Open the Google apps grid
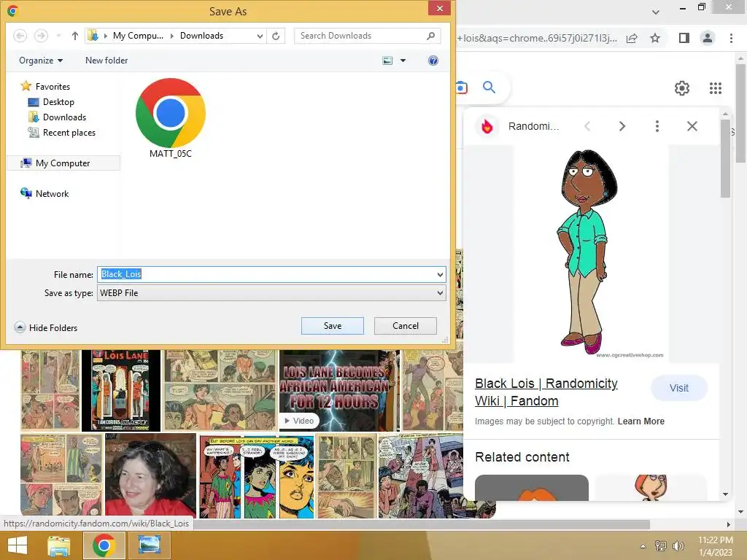The height and width of the screenshot is (560, 747). [x=715, y=88]
